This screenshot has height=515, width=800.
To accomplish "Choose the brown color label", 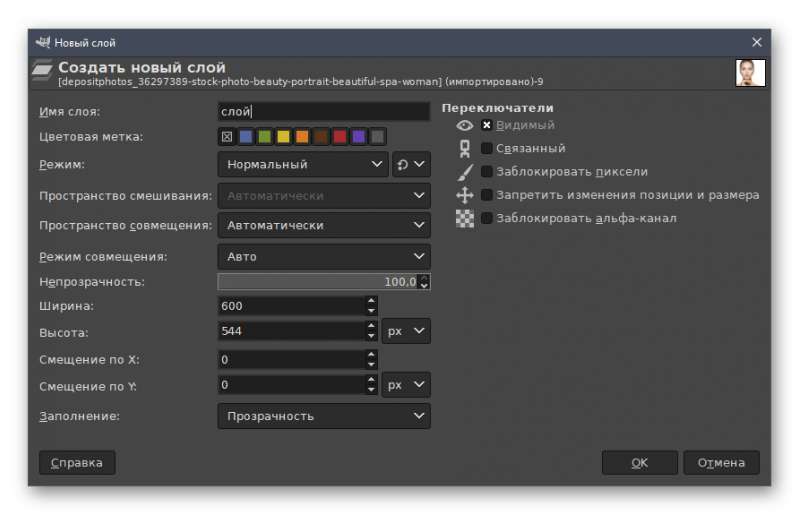I will [321, 137].
